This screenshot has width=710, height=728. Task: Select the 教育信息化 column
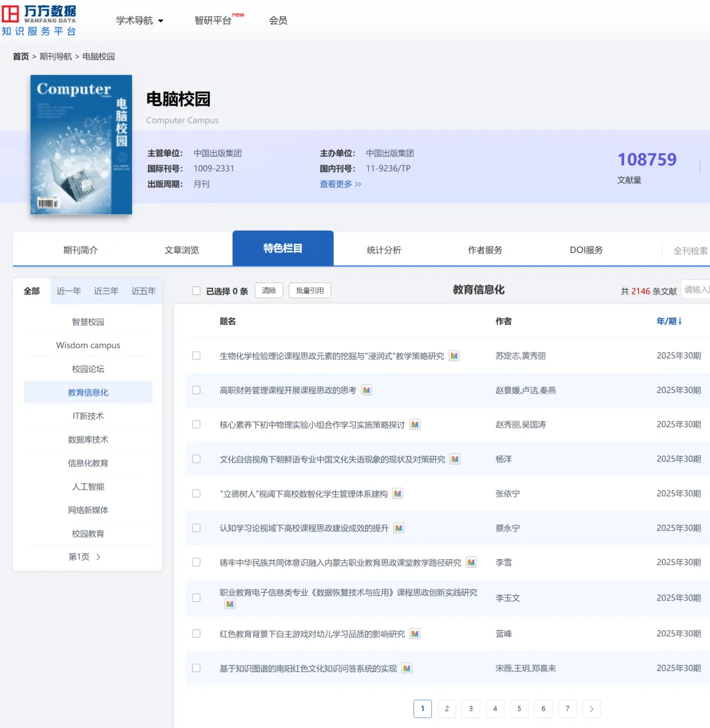click(88, 392)
